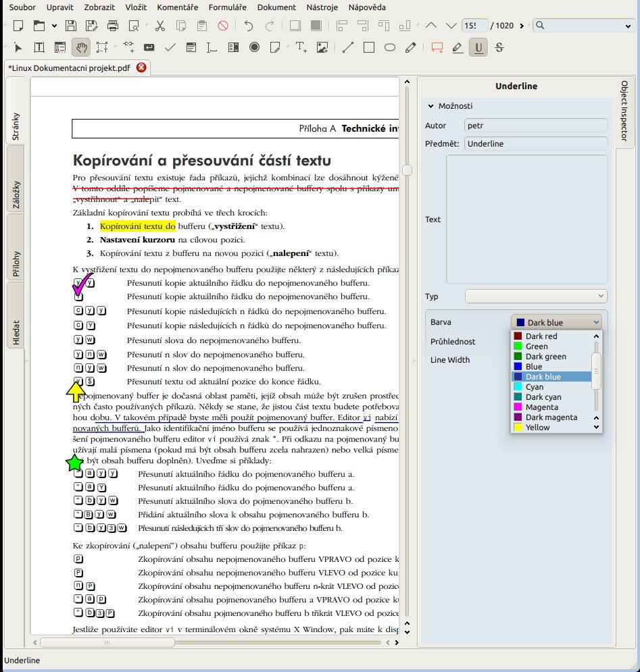Click the red delete icon
This screenshot has width=640, height=672.
(x=223, y=26)
